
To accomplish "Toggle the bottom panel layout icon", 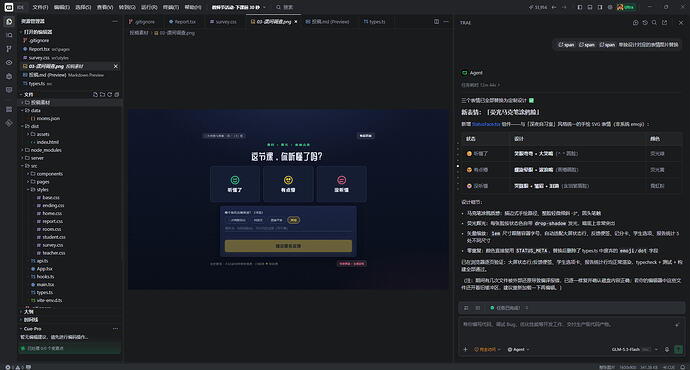I will pos(590,7).
